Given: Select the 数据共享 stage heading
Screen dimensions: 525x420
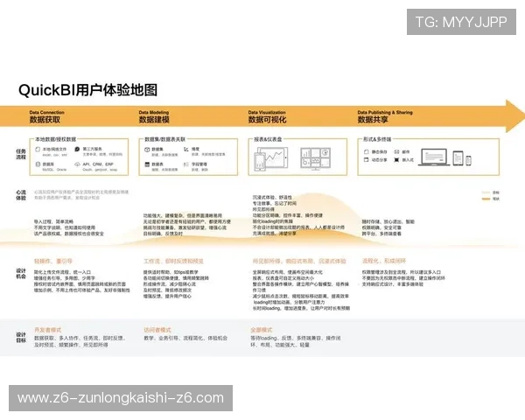Looking at the screenshot, I should click(373, 120).
